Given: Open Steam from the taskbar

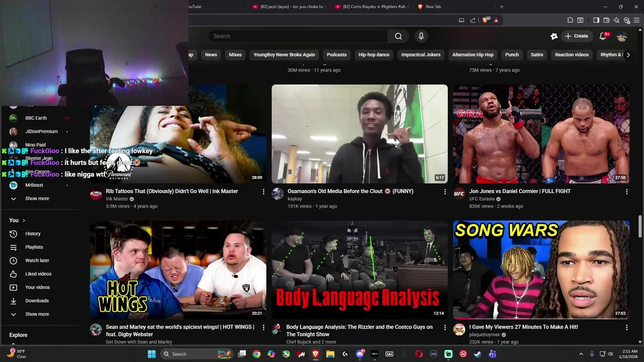Looking at the screenshot, I should [477, 354].
